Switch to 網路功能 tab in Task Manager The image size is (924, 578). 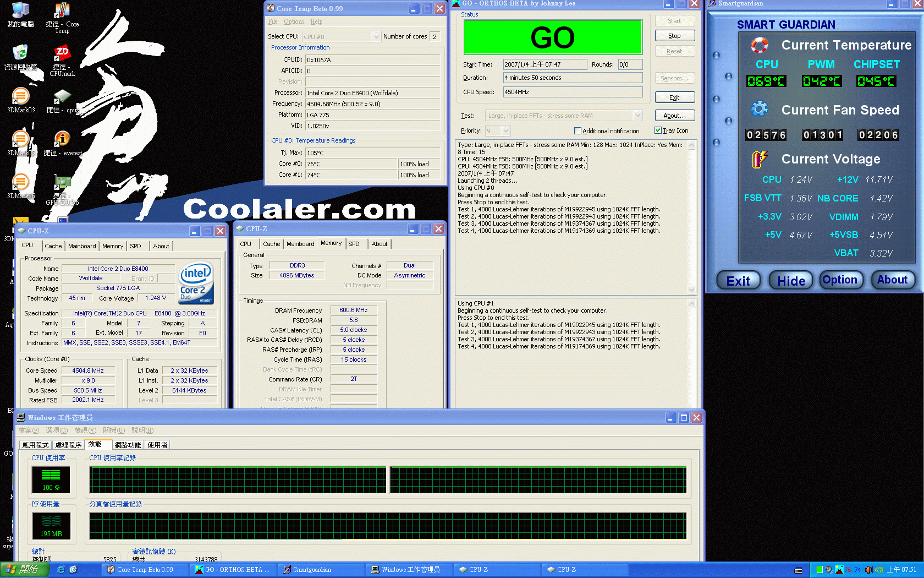[x=128, y=445]
